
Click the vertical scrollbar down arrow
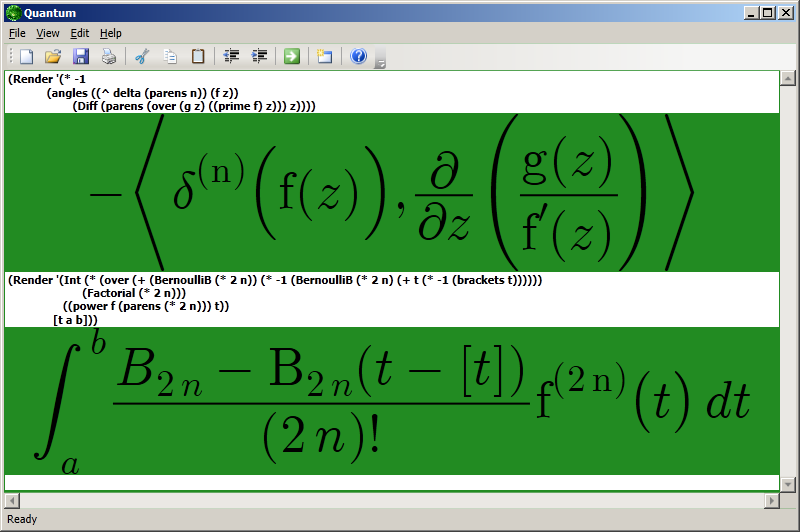[788, 484]
